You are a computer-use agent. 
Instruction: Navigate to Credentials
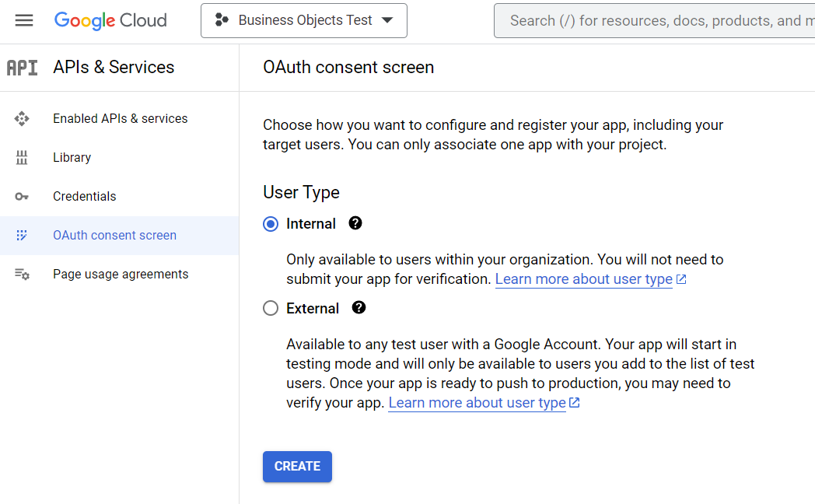click(84, 197)
